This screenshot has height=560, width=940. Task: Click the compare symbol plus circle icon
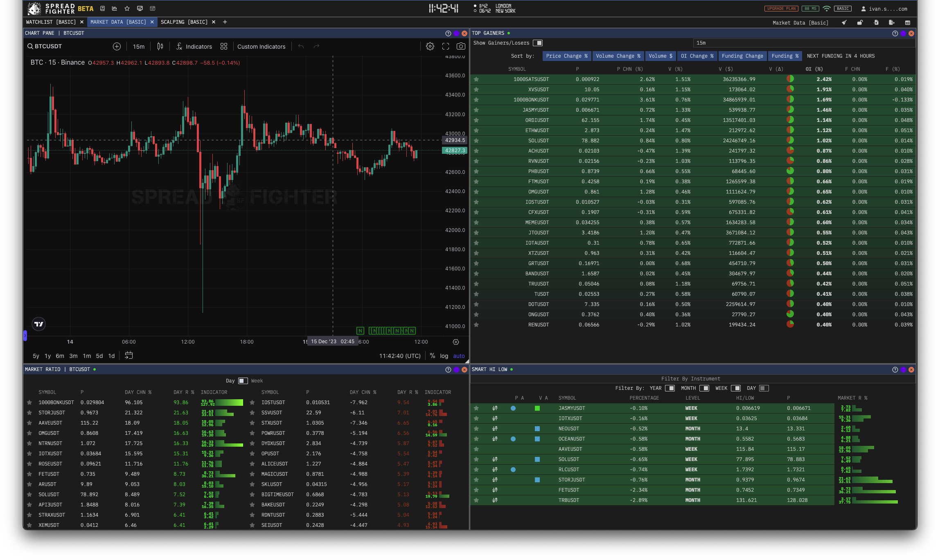click(x=117, y=47)
